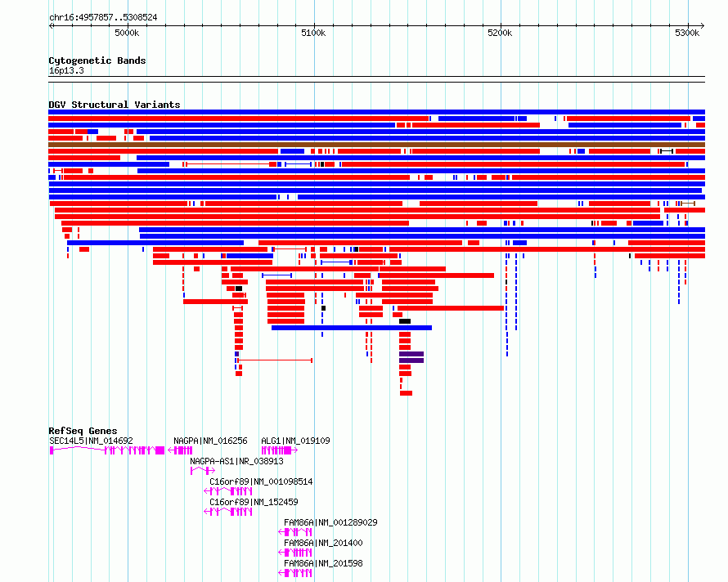Click the 5100k ruler mark
The height and width of the screenshot is (582, 728).
pos(313,33)
